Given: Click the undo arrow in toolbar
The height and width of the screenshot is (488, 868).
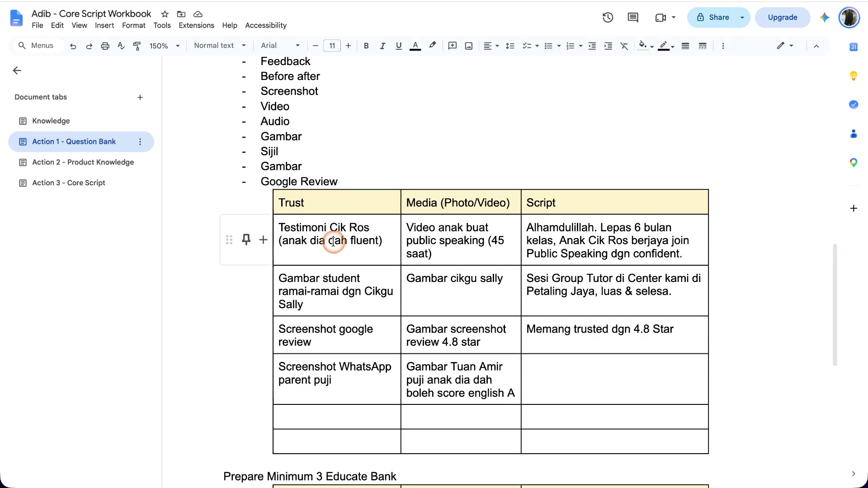Looking at the screenshot, I should (73, 46).
